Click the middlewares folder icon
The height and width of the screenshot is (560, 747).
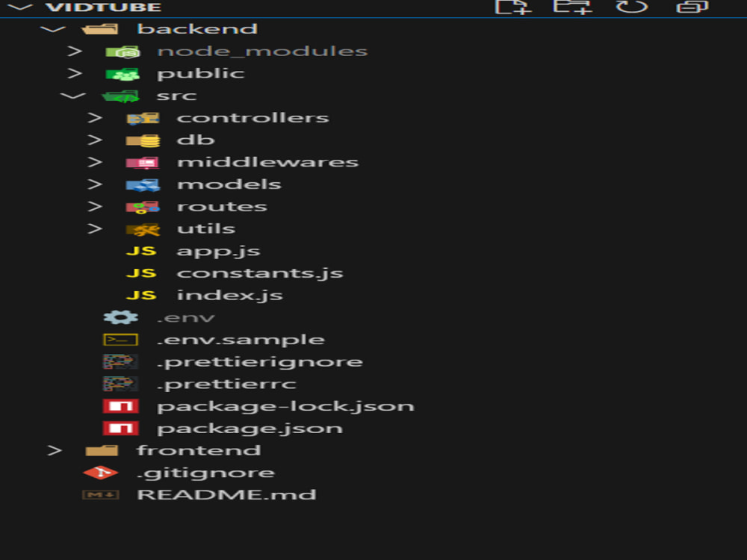point(143,163)
